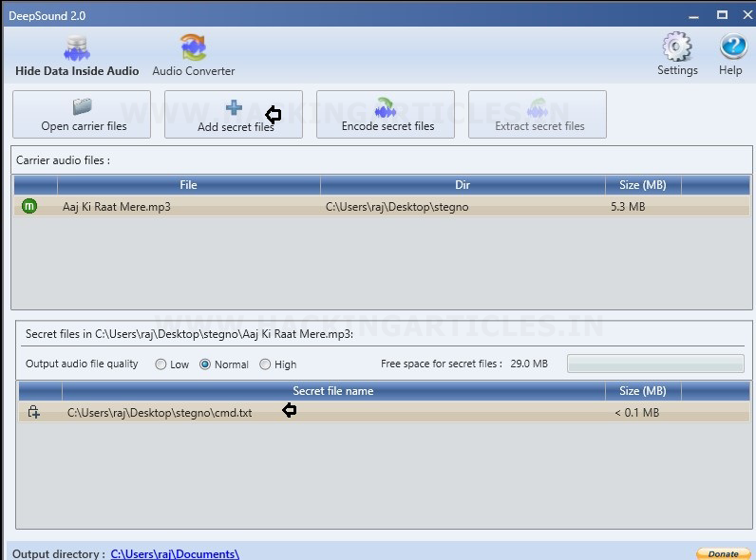
Task: Click the free space progress bar
Action: click(655, 364)
